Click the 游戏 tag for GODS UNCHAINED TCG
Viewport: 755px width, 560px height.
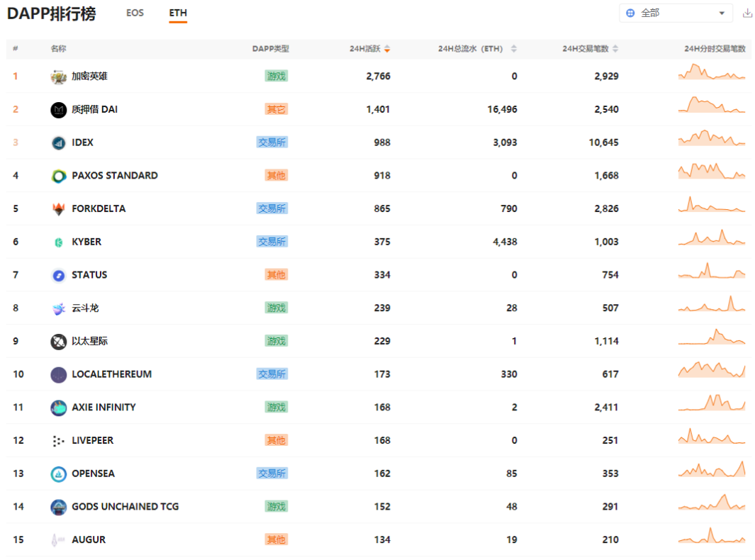[276, 507]
